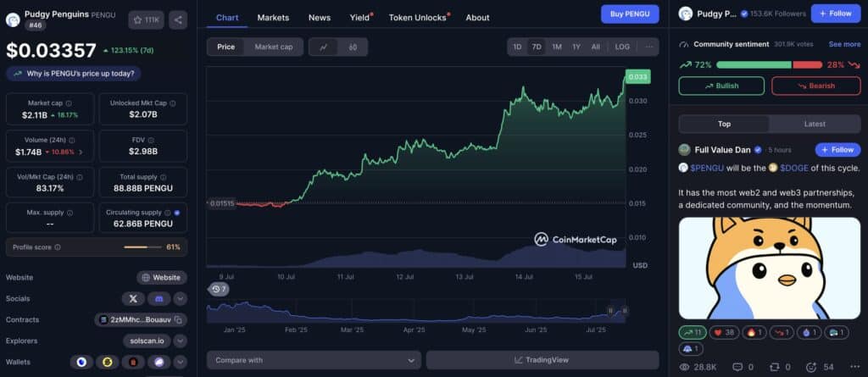Select the line chart type icon
The width and height of the screenshot is (868, 377).
pyautogui.click(x=324, y=47)
